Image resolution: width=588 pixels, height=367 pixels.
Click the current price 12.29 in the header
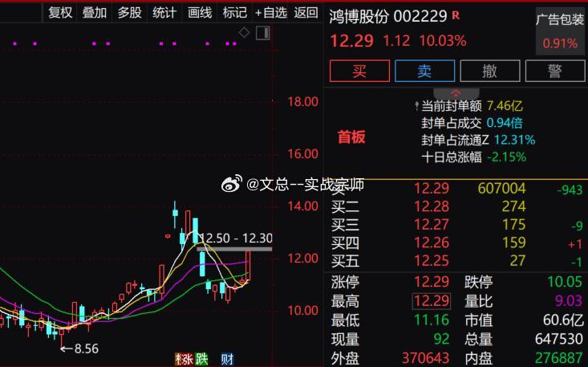click(351, 41)
